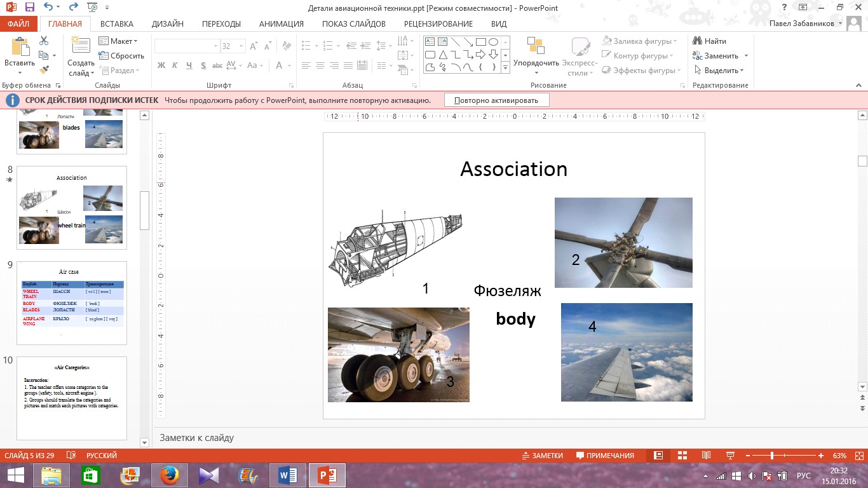Image resolution: width=868 pixels, height=488 pixels.
Task: Toggle Notes (ЗАМЕТКИ) pane in status bar
Action: coord(542,456)
